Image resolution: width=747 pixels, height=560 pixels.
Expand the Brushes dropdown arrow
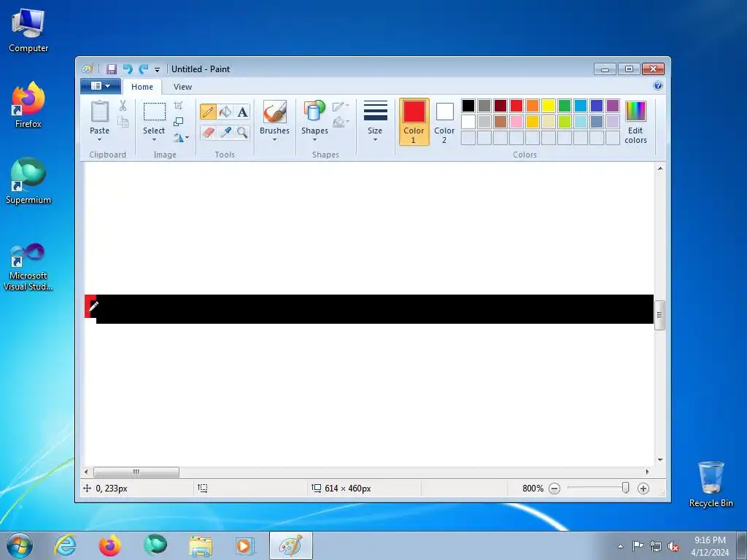point(275,139)
